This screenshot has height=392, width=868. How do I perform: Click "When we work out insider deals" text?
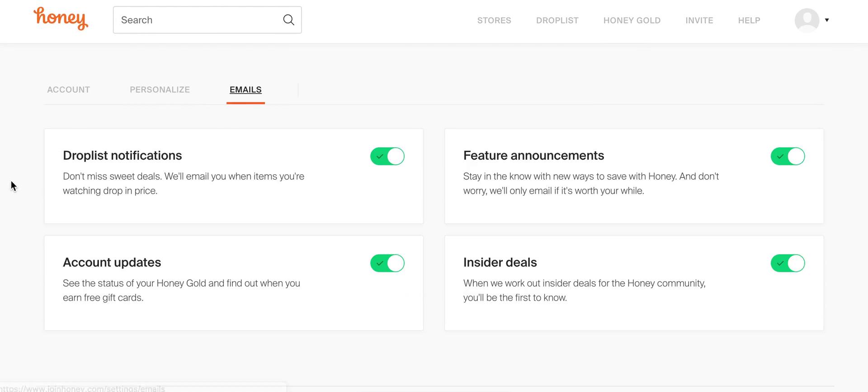coord(584,290)
